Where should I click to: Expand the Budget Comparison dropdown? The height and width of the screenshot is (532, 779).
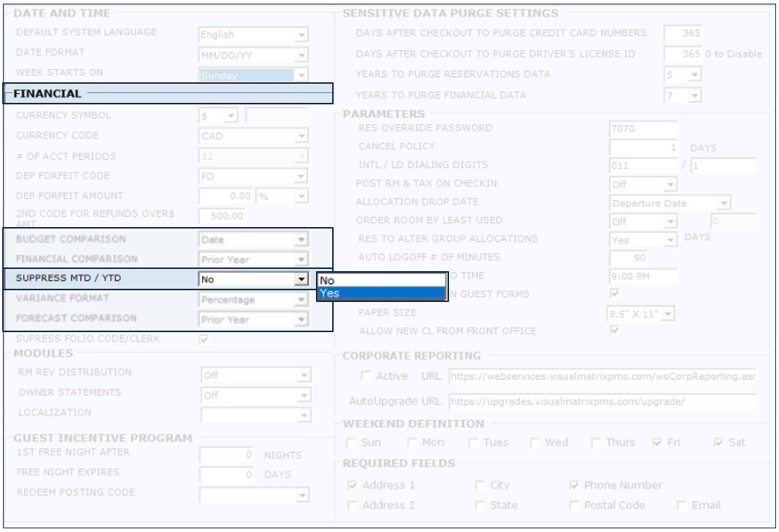pos(301,240)
